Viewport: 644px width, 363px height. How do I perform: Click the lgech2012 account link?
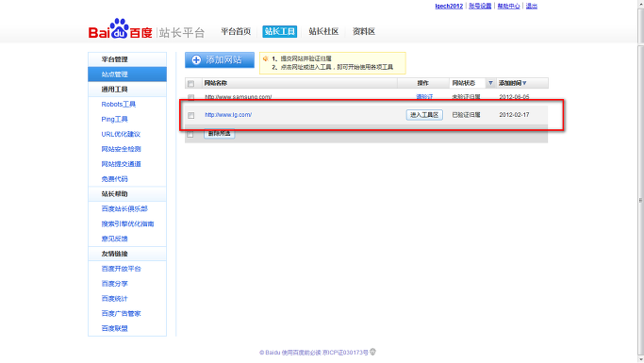[449, 7]
